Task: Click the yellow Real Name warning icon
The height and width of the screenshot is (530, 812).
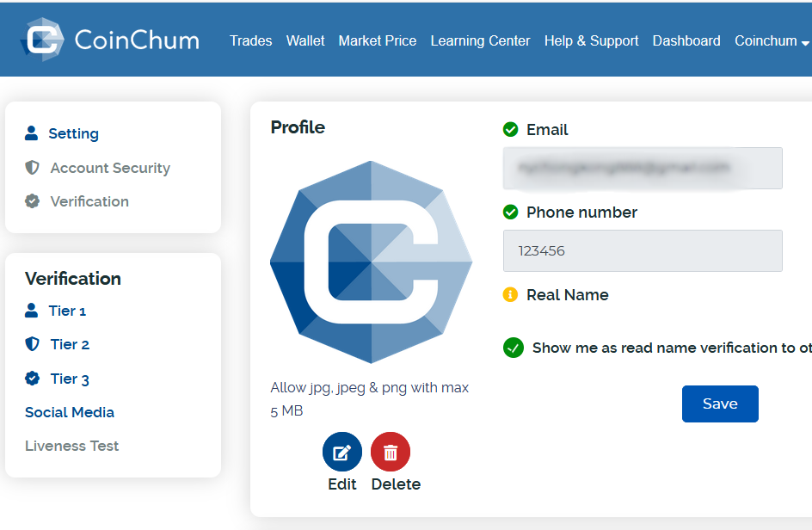Action: coord(513,294)
